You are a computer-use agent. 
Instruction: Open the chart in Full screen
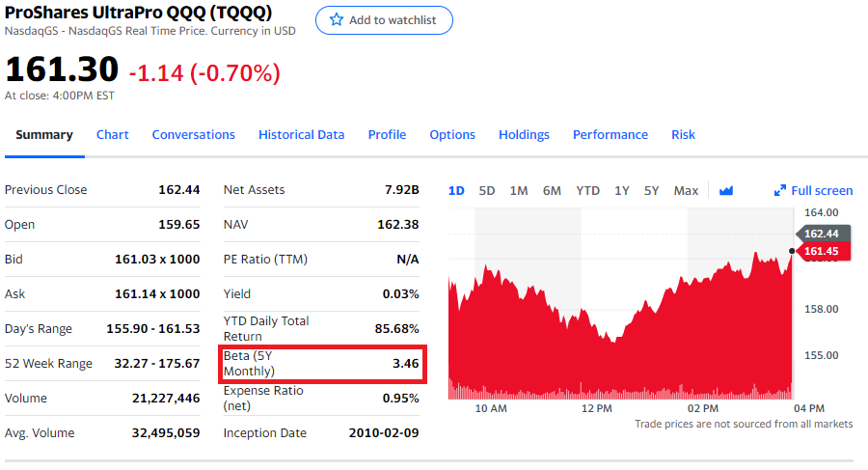(x=813, y=191)
